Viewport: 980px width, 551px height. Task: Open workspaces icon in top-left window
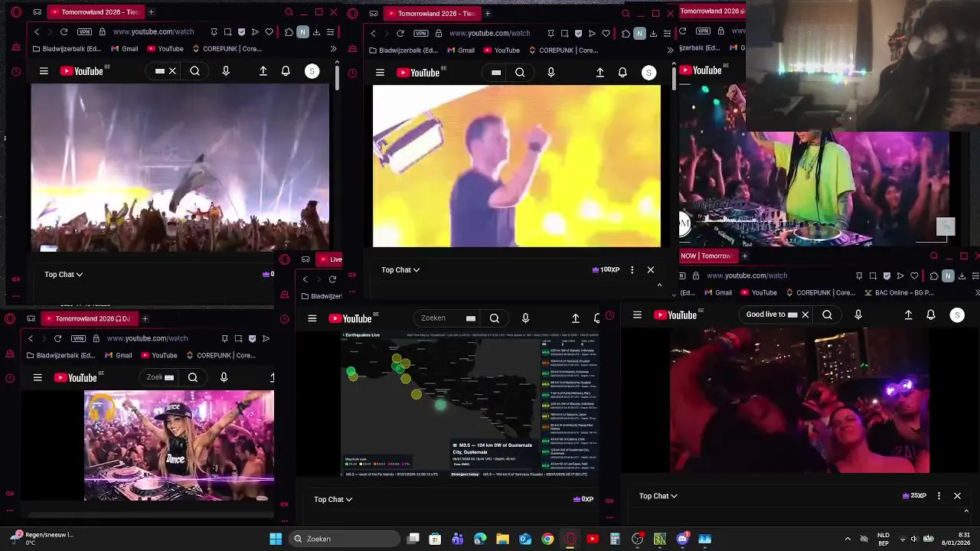37,12
